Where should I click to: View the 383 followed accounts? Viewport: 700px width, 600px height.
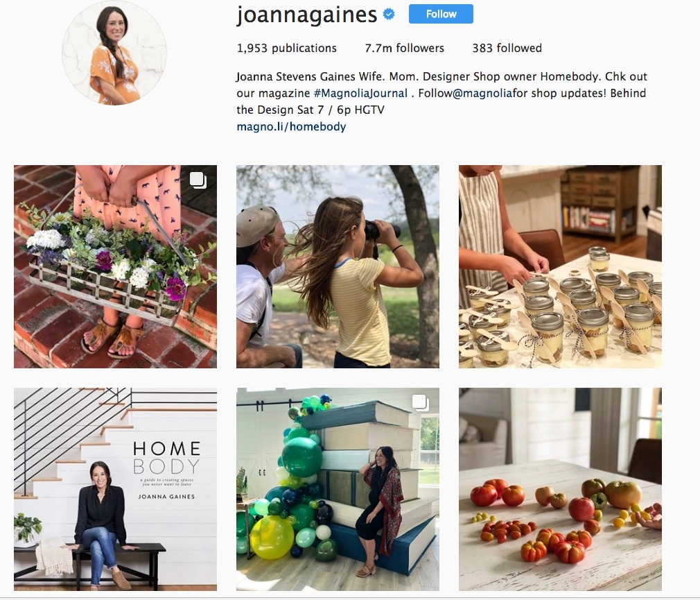click(507, 49)
